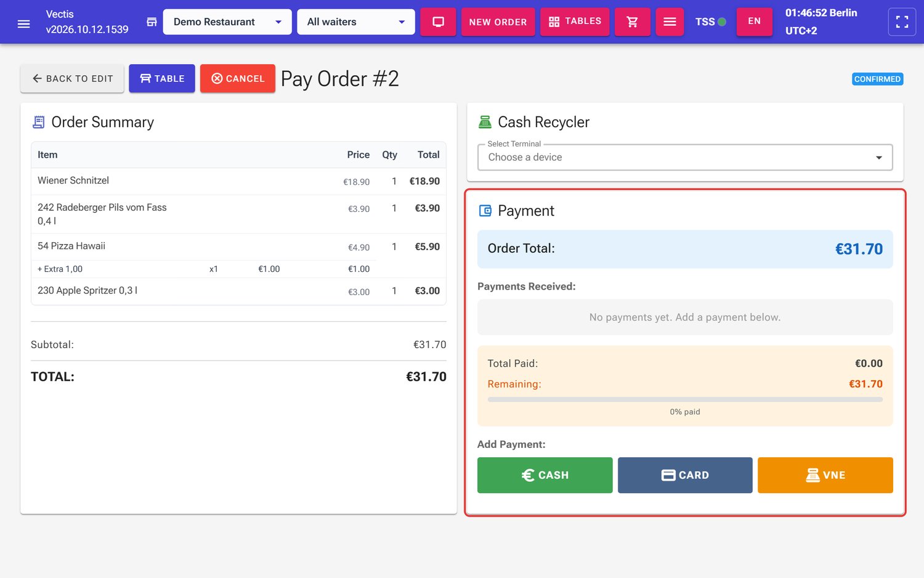
Task: Click the Subtotal €31.70 value
Action: 429,344
